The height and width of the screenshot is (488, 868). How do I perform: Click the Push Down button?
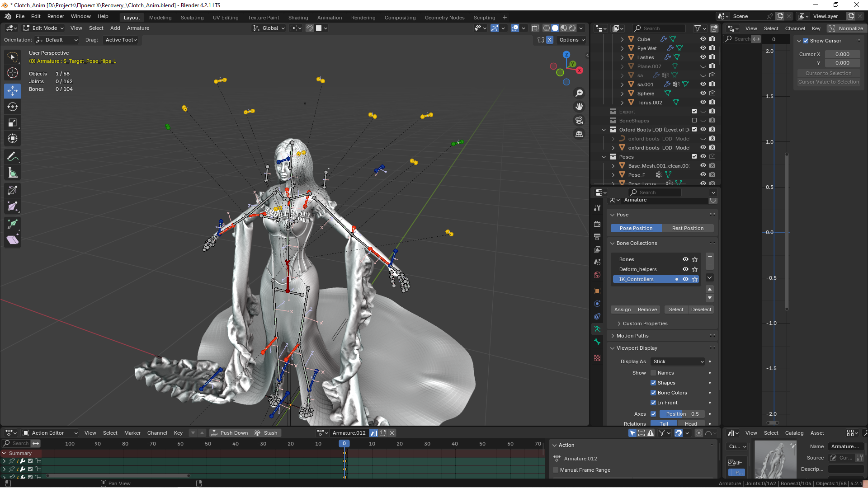coord(230,433)
